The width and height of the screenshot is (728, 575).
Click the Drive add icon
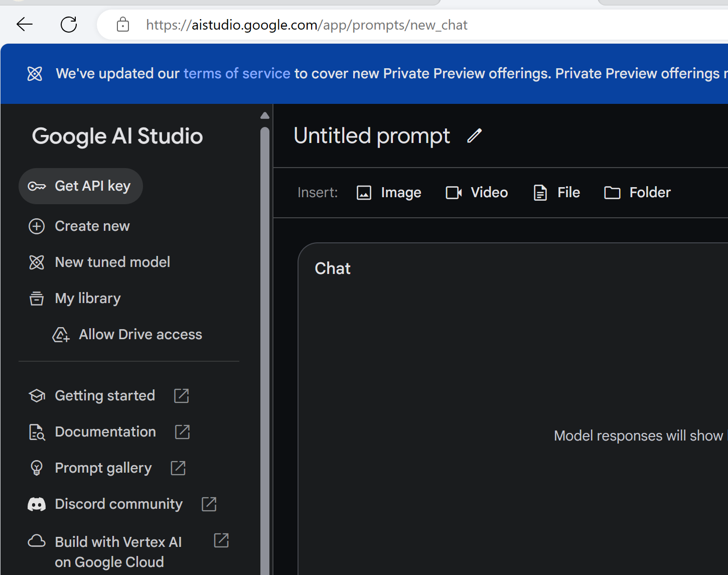(61, 335)
